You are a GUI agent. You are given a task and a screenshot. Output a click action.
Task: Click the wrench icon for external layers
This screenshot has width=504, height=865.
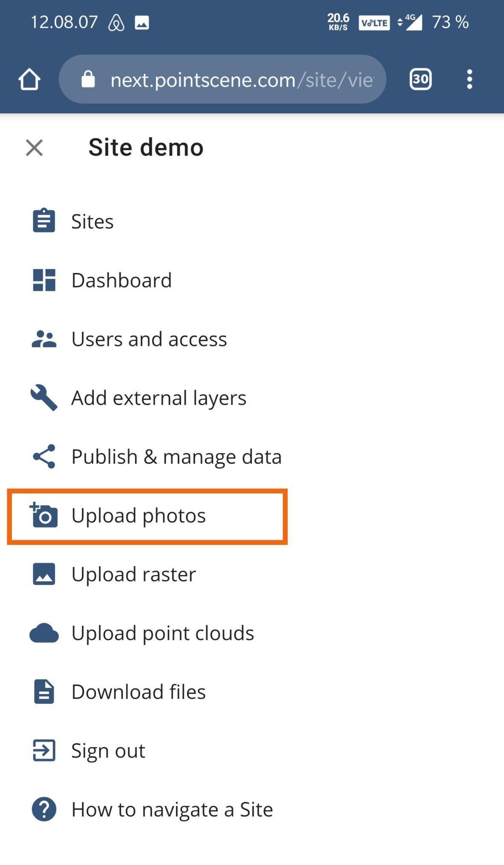(x=44, y=398)
